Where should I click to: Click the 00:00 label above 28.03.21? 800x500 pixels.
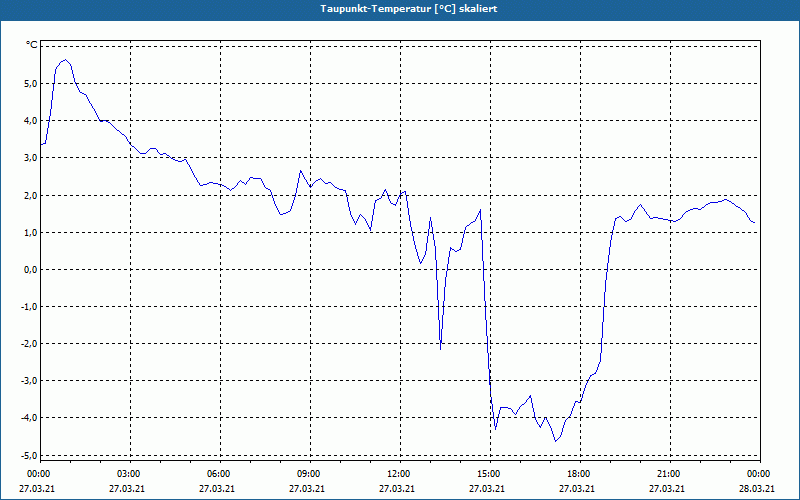760,474
